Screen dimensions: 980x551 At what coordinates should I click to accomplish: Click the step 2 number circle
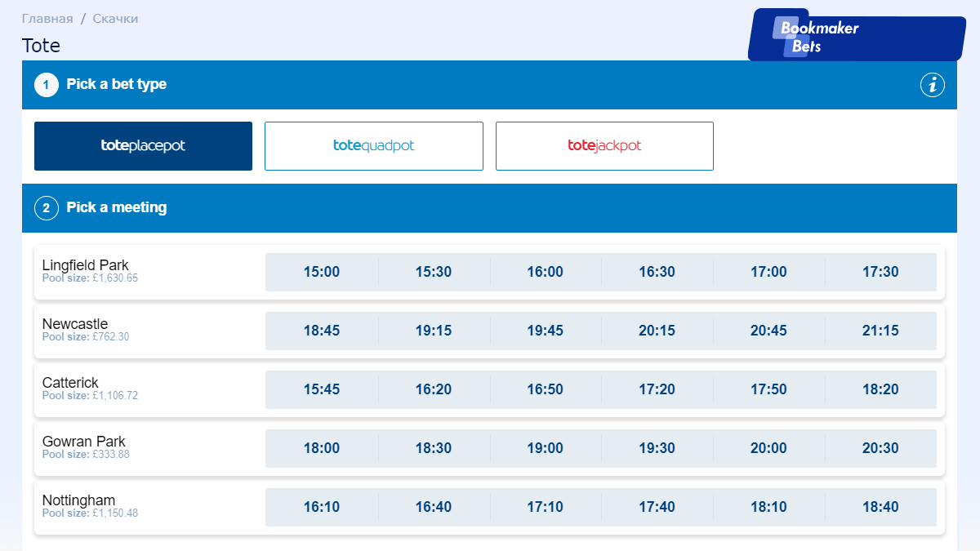(47, 208)
